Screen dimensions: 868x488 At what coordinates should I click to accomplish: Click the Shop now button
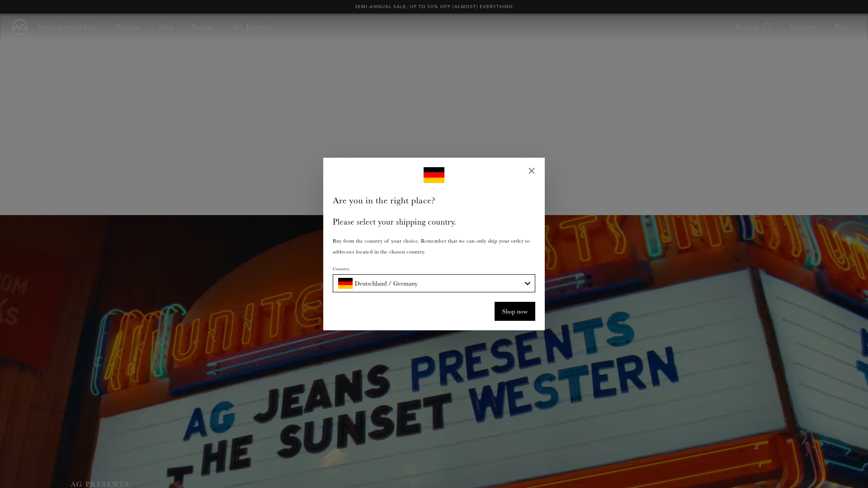(515, 311)
